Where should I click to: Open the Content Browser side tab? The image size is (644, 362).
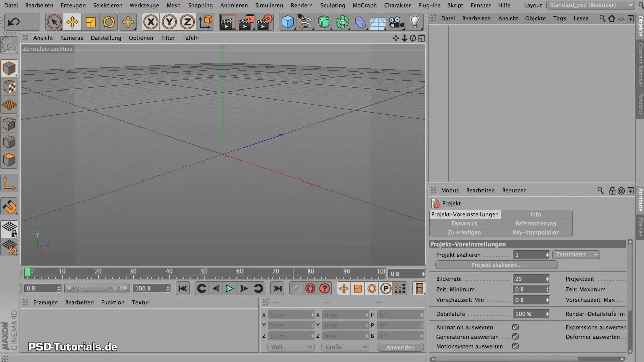pos(640,65)
